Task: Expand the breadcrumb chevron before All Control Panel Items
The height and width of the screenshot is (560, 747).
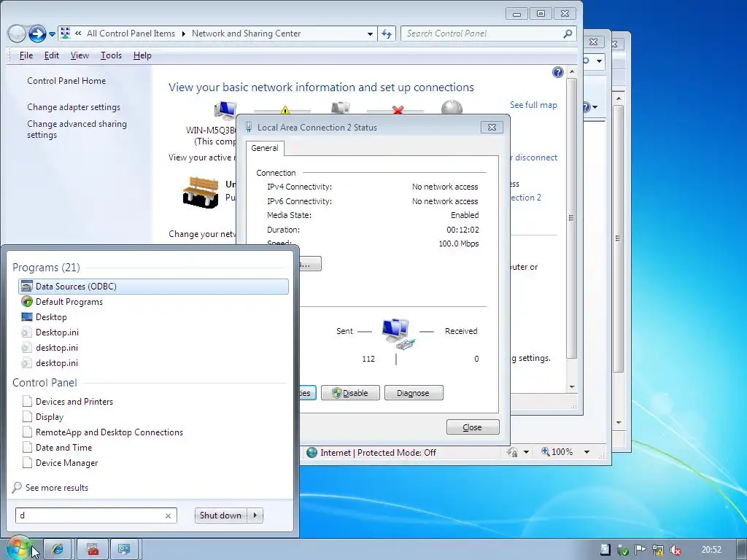Action: pyautogui.click(x=78, y=34)
